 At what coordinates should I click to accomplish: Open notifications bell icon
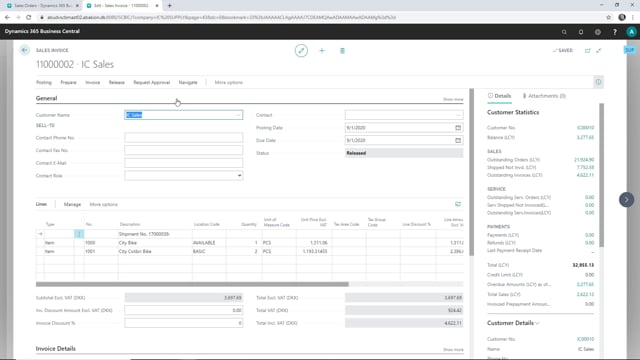(581, 32)
